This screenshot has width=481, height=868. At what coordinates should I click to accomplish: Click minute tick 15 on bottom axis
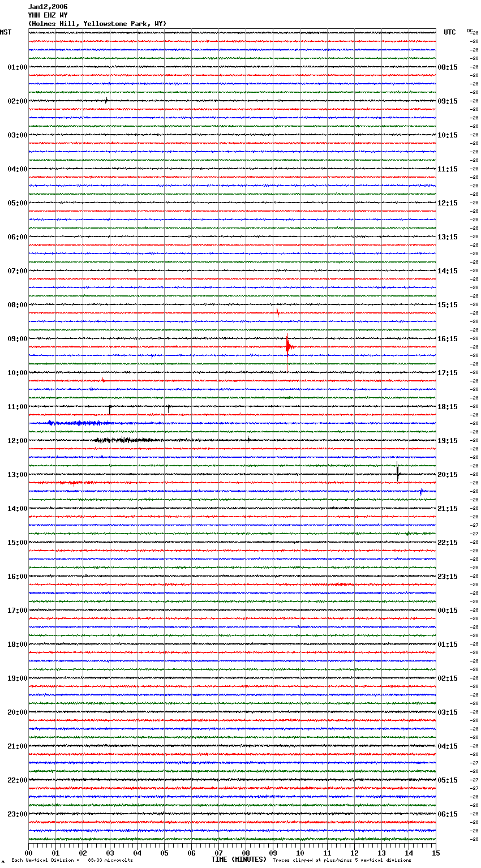click(436, 853)
